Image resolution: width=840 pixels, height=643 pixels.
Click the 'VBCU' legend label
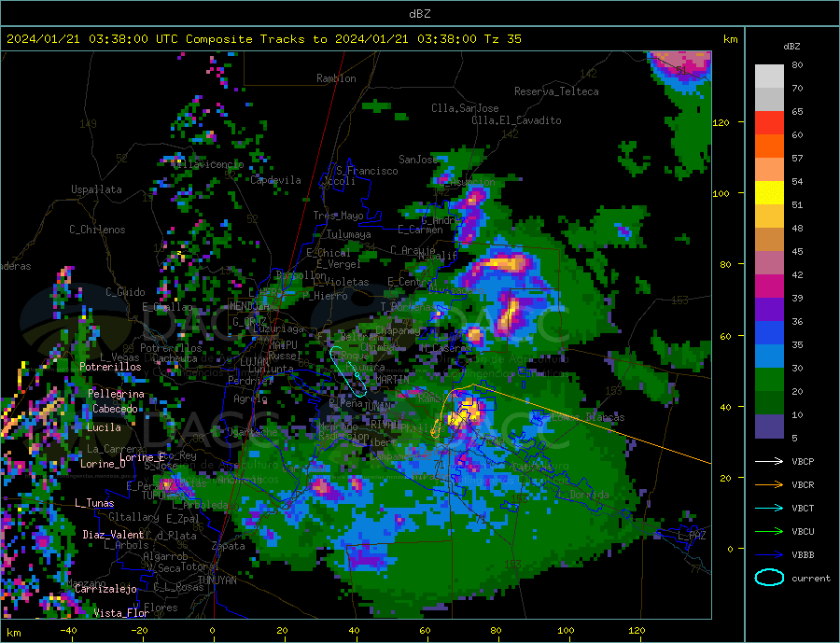click(803, 532)
